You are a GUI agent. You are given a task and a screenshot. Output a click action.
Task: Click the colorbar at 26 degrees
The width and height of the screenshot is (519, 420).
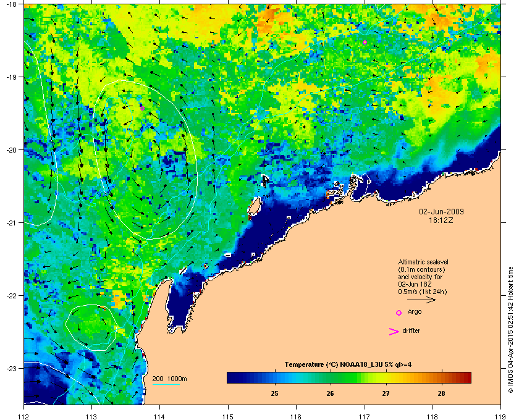click(x=330, y=377)
